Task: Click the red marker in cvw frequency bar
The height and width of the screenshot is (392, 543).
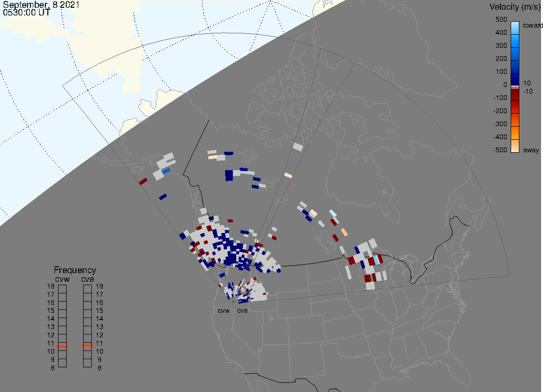Action: (62, 347)
